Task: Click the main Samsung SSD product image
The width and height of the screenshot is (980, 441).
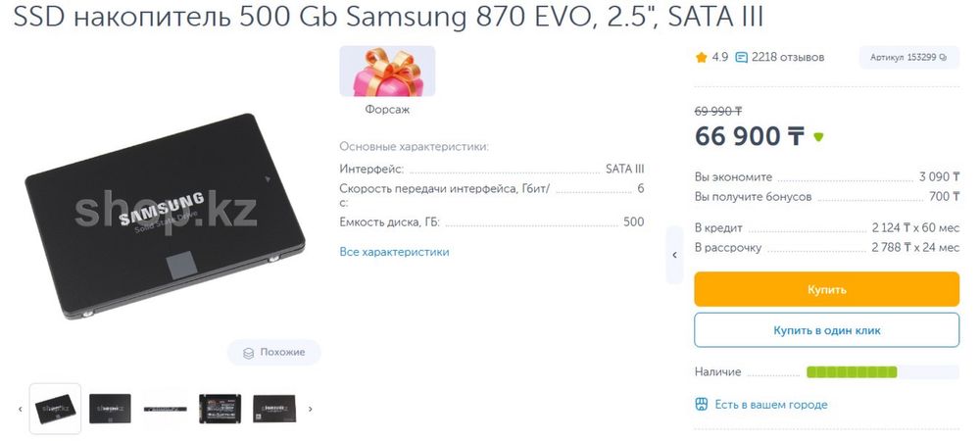Action: pyautogui.click(x=165, y=225)
